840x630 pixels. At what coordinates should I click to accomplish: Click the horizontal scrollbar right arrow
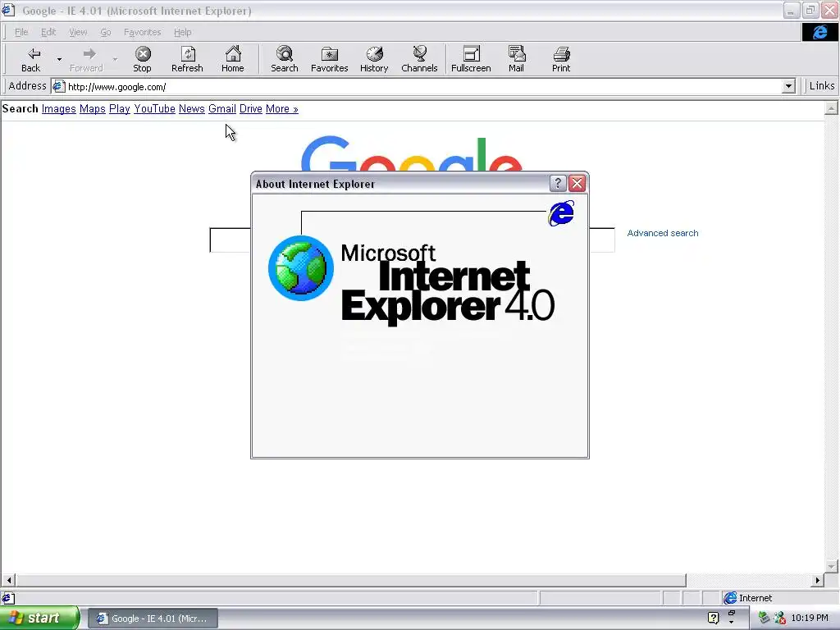click(x=818, y=580)
